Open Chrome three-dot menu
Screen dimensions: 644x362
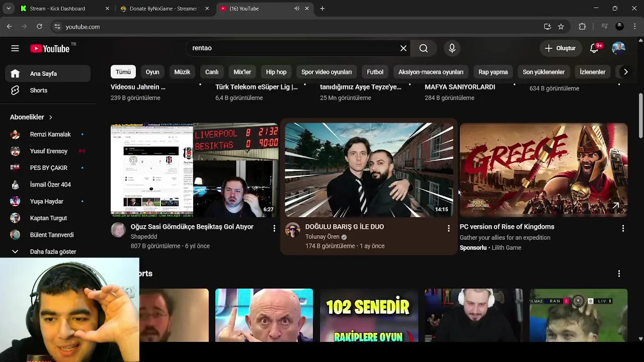[634, 27]
